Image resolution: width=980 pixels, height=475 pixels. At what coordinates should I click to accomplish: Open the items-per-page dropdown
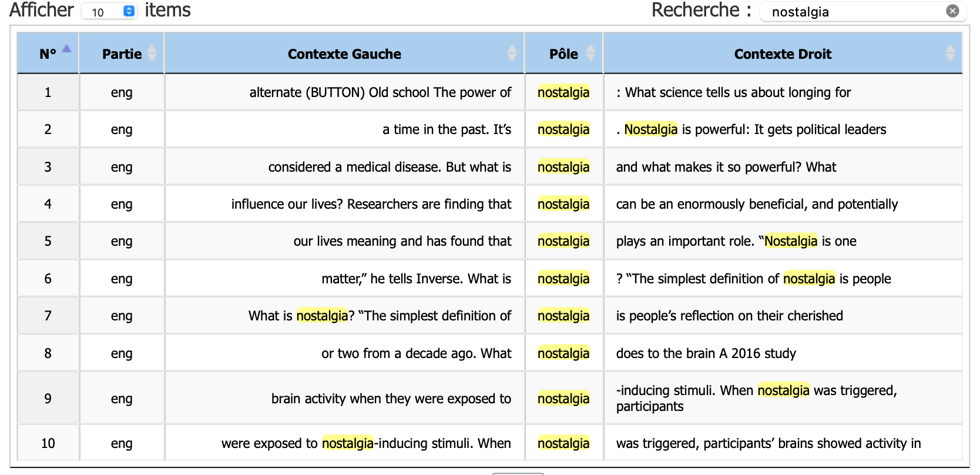pos(109,12)
